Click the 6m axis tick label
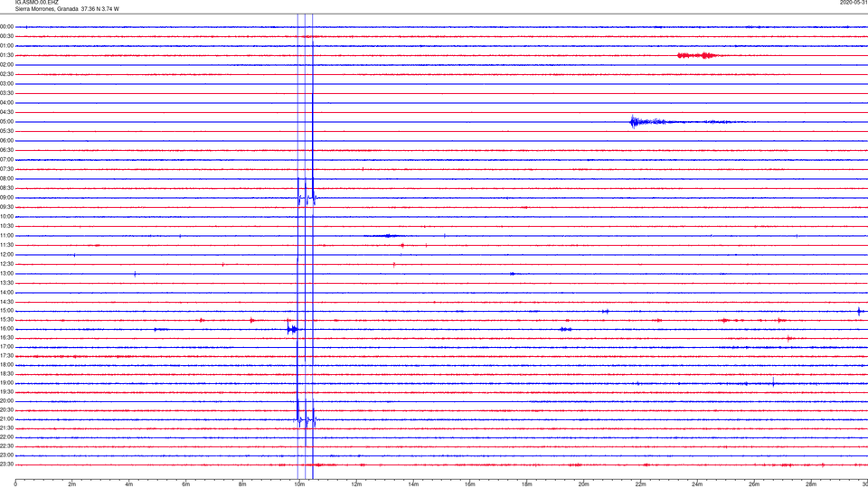868x488 pixels. point(186,484)
